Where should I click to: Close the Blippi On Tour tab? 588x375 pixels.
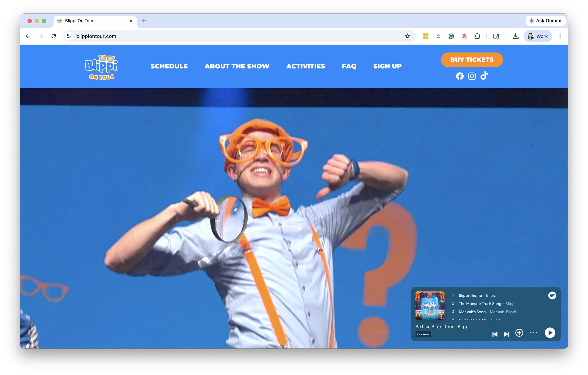[x=131, y=21]
